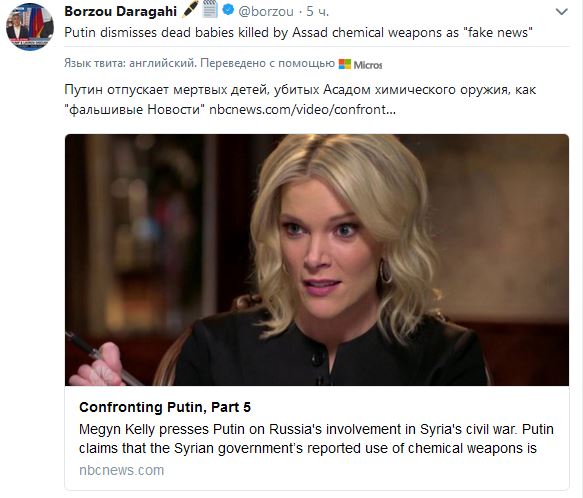This screenshot has height=498, width=583.
Task: Open the tweet's '5 ч.' timestamp
Action: coord(318,12)
